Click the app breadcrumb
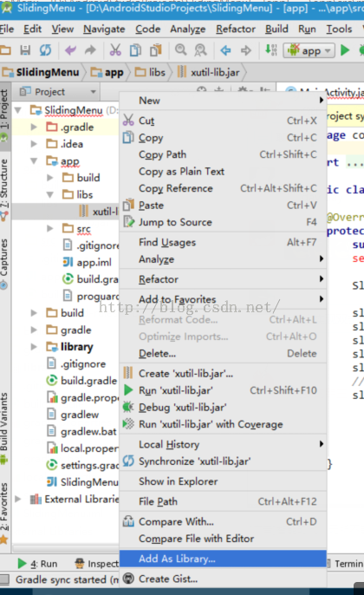 point(107,72)
